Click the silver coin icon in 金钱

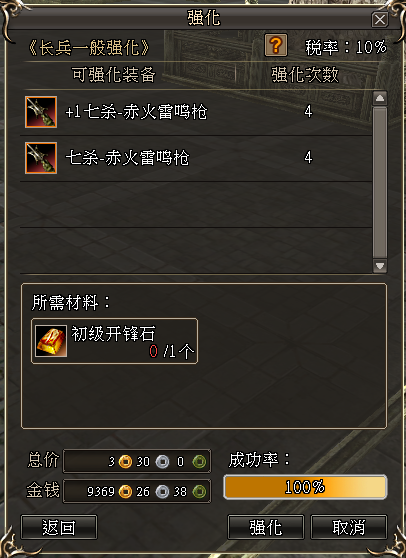(163, 491)
